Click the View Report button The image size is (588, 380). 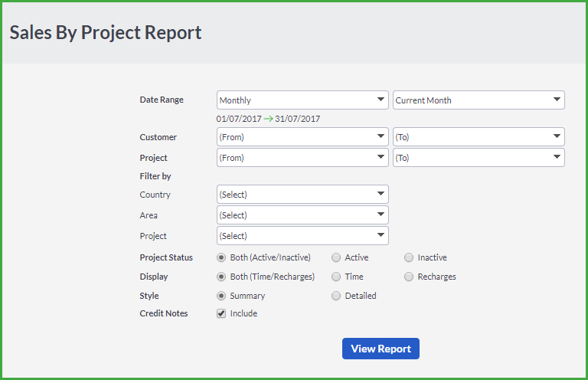click(381, 349)
